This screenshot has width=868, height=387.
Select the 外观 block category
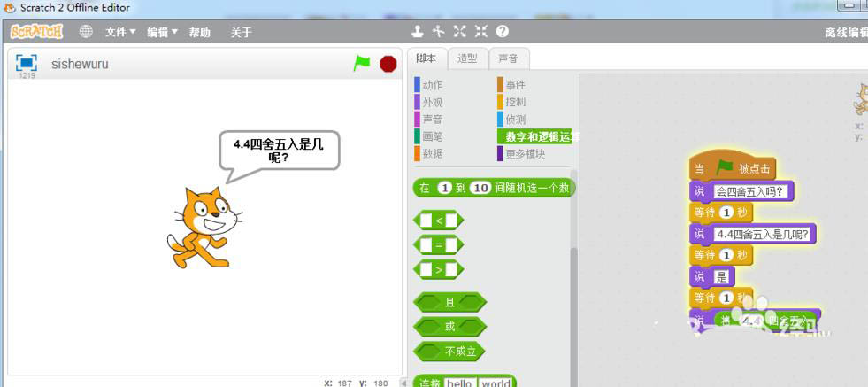tap(433, 102)
